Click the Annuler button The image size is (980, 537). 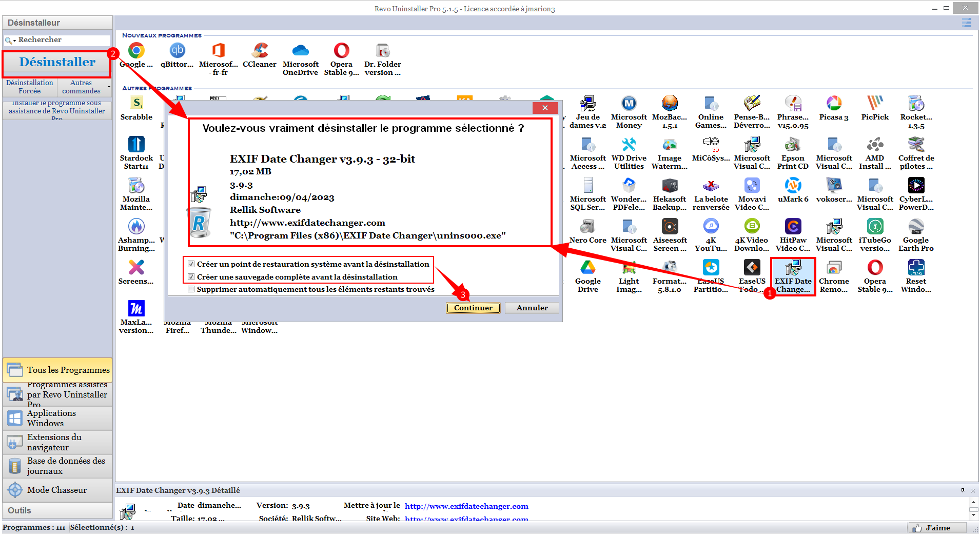[532, 308]
